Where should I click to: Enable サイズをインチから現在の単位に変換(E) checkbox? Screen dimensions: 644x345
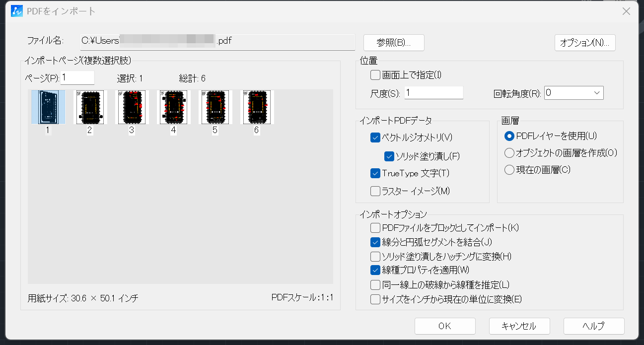pos(375,299)
